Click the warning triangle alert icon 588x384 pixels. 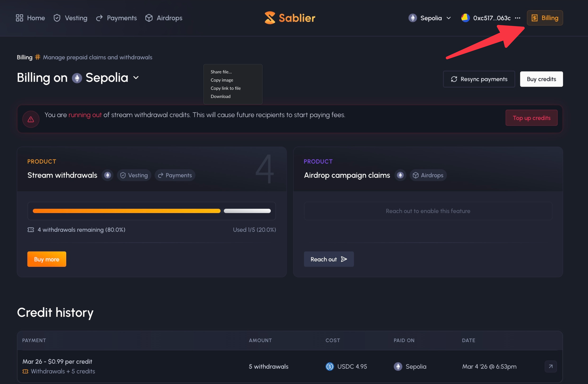[x=31, y=119]
